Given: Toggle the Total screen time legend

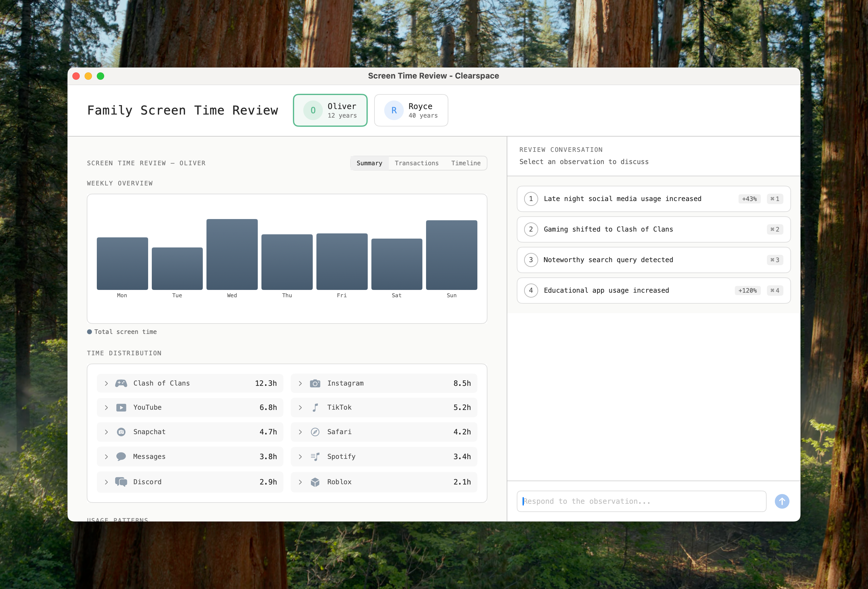Looking at the screenshot, I should pos(122,332).
